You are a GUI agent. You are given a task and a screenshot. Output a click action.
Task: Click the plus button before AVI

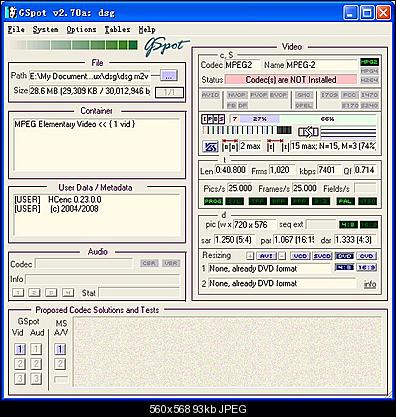pyautogui.click(x=250, y=256)
